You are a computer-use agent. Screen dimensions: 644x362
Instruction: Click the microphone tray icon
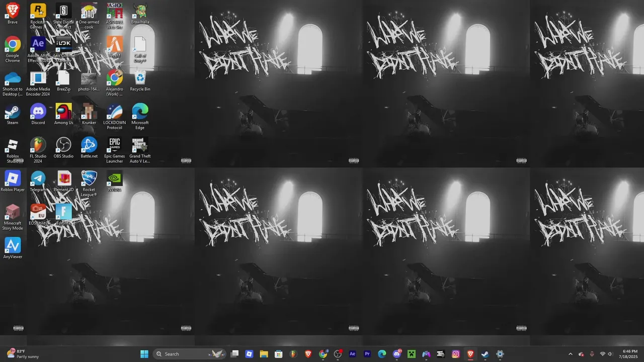[x=592, y=354]
